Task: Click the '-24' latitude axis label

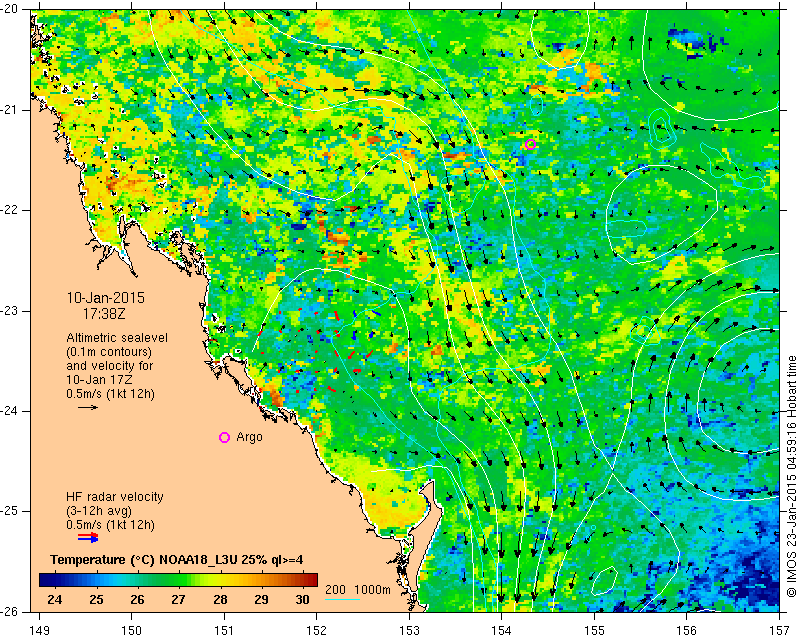Action: [9, 411]
